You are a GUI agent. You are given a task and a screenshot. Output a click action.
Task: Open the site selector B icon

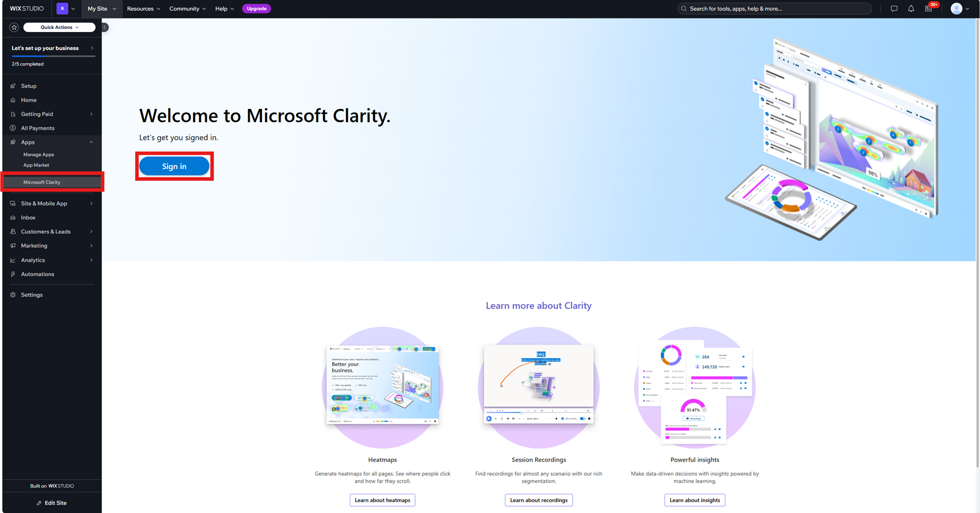(x=62, y=8)
